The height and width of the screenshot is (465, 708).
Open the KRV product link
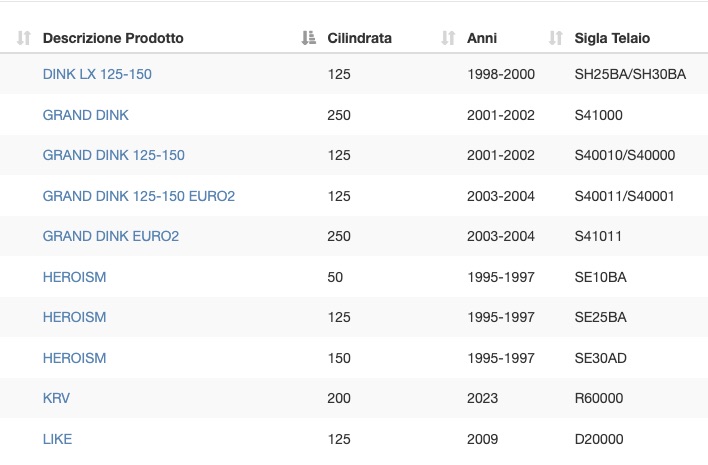click(56, 398)
